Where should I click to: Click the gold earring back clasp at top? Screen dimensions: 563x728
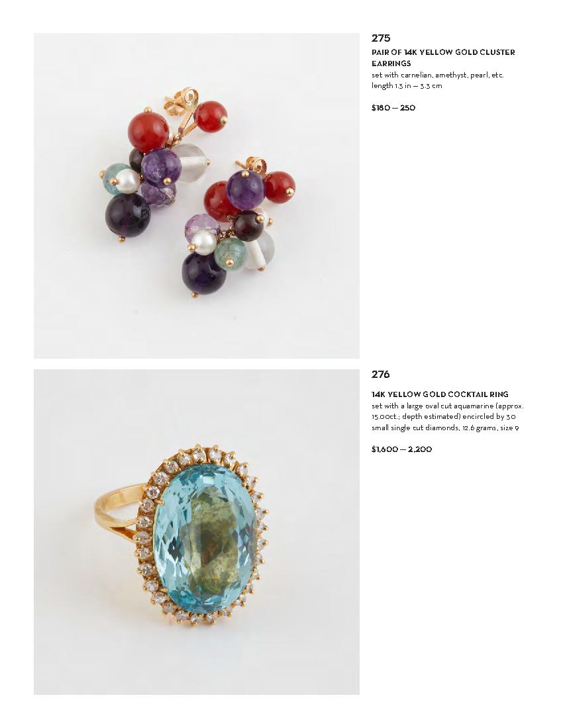coord(181,99)
